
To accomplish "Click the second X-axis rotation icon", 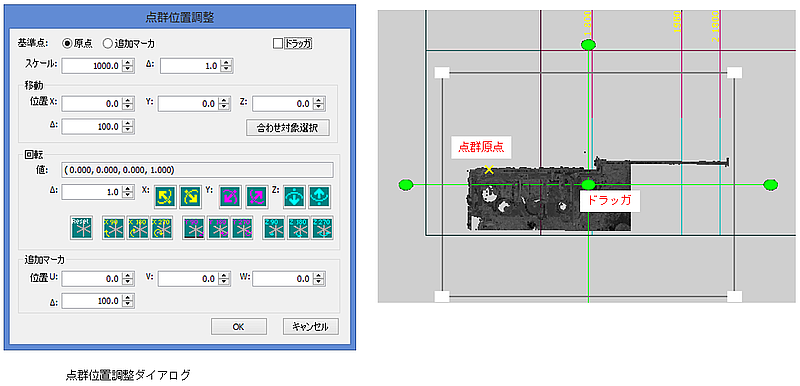I will (x=190, y=196).
